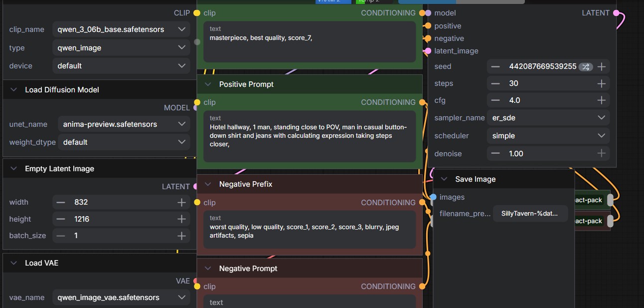This screenshot has height=308, width=644.
Task: Click the Negative Prompt text field
Action: tap(310, 301)
